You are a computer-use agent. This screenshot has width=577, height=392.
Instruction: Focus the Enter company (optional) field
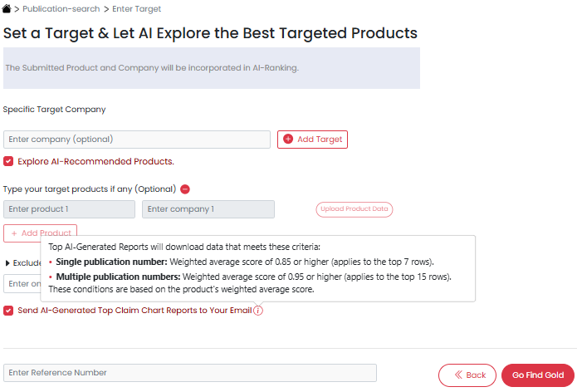pyautogui.click(x=137, y=140)
